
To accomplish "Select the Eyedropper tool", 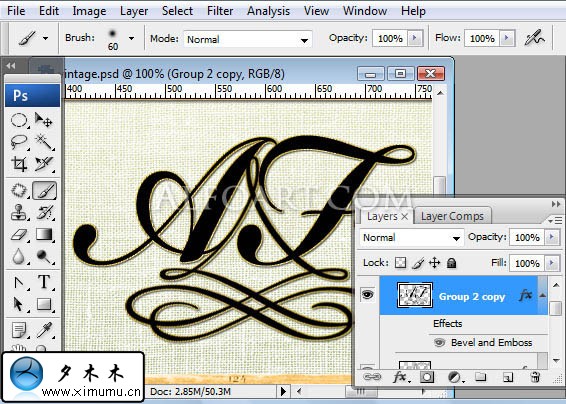I will pos(44,330).
